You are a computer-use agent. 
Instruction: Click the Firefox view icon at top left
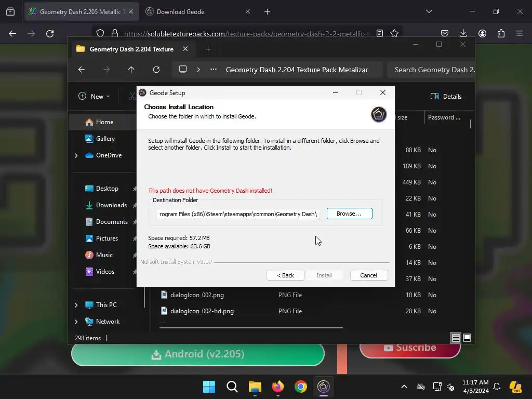click(x=10, y=12)
